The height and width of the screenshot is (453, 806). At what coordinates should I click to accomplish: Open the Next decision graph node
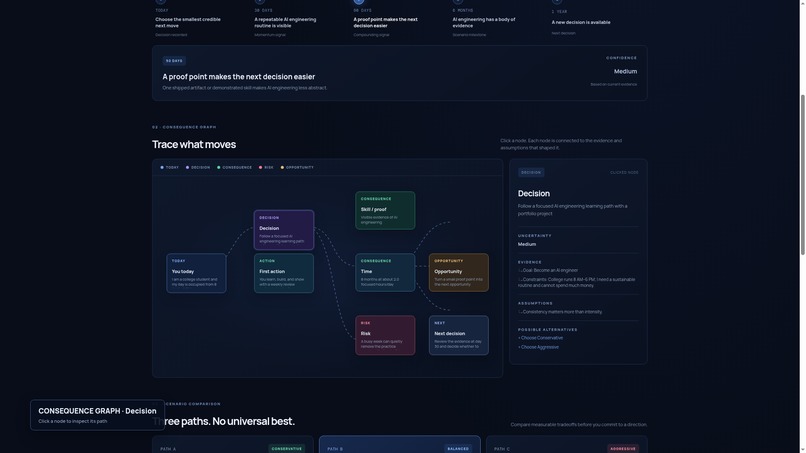point(459,335)
